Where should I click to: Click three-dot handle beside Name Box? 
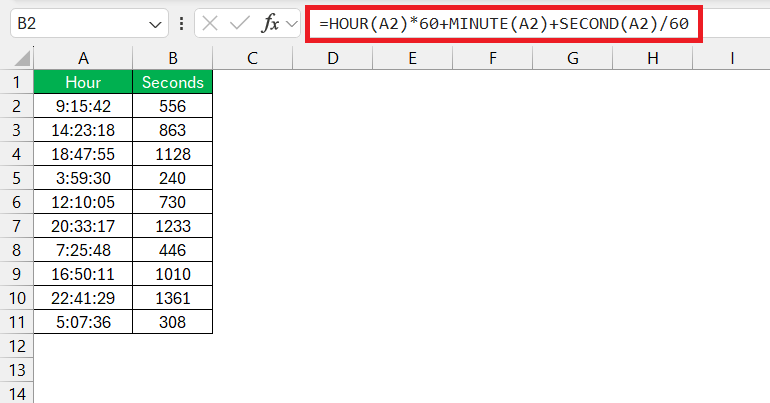click(182, 24)
